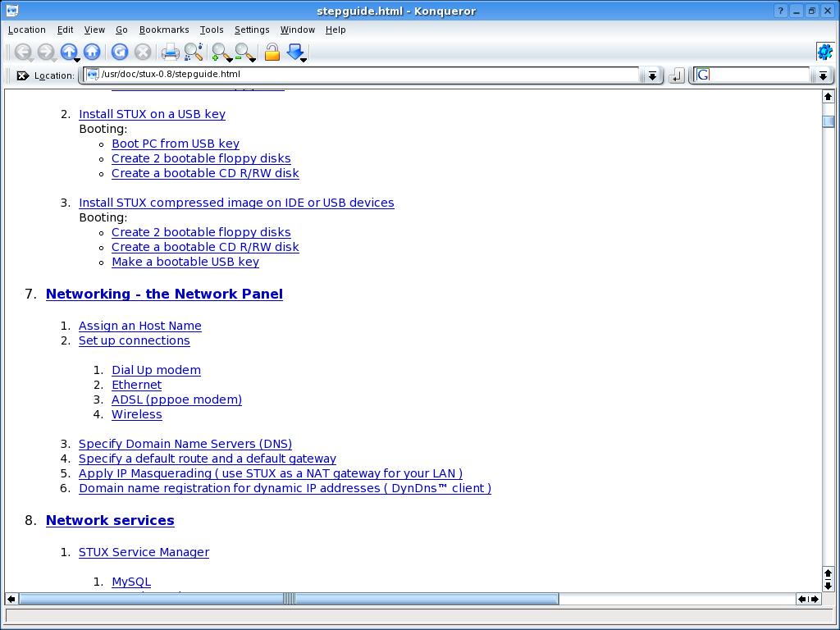Print the current document
This screenshot has width=840, height=630.
tap(170, 52)
